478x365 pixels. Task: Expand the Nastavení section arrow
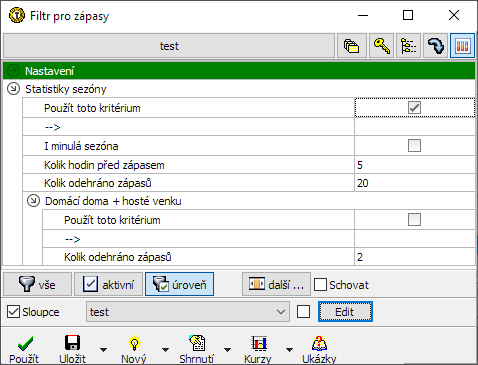14,70
